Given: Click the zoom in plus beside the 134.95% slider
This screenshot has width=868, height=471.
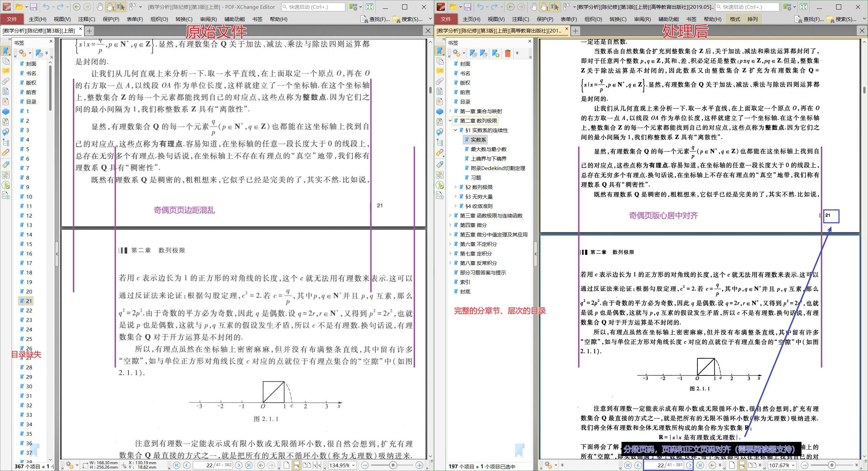Looking at the screenshot, I should click(x=419, y=465).
